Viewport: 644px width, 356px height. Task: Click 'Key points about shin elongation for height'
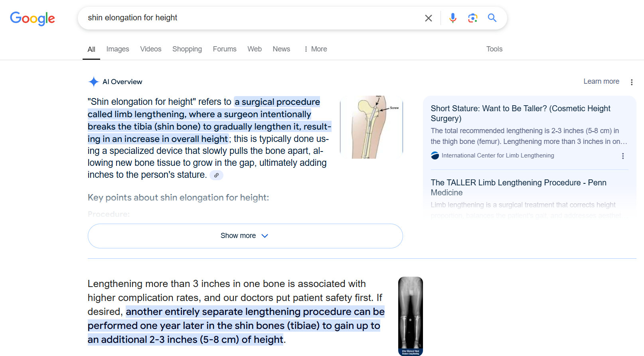pyautogui.click(x=178, y=198)
